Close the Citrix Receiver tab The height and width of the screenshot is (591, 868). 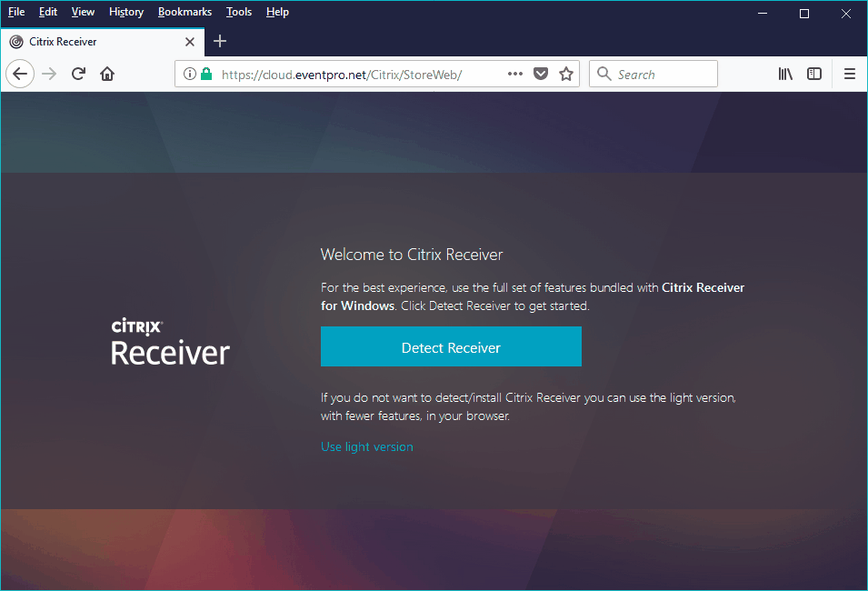[190, 42]
